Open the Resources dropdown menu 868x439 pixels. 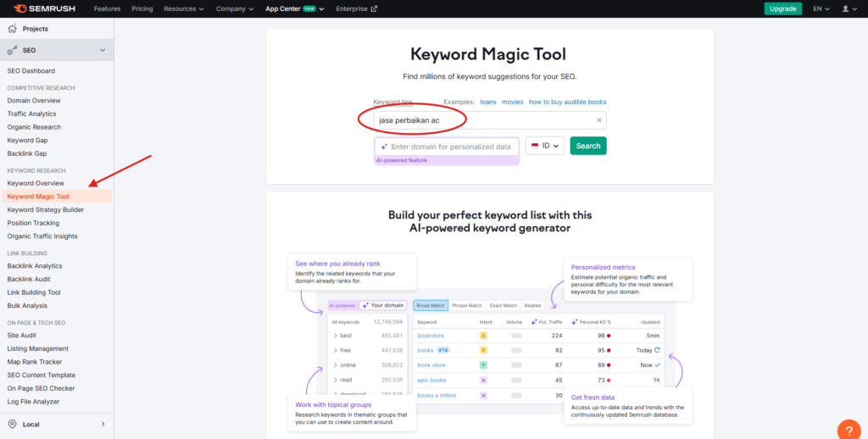click(x=184, y=8)
